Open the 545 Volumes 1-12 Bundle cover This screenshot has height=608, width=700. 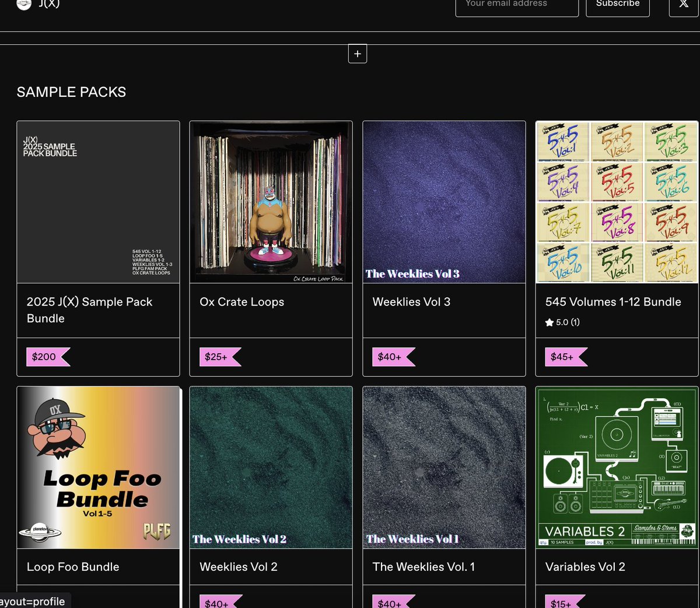[x=617, y=202]
